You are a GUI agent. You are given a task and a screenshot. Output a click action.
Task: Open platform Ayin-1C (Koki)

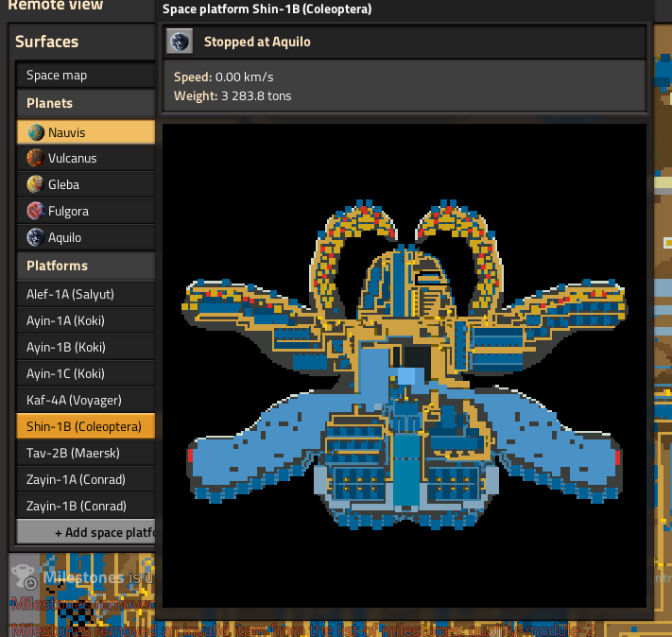tap(86, 374)
